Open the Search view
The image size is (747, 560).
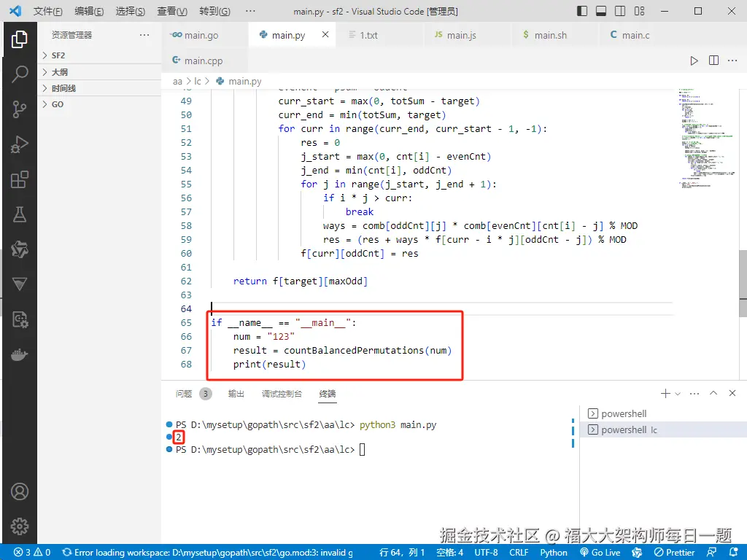tap(20, 74)
